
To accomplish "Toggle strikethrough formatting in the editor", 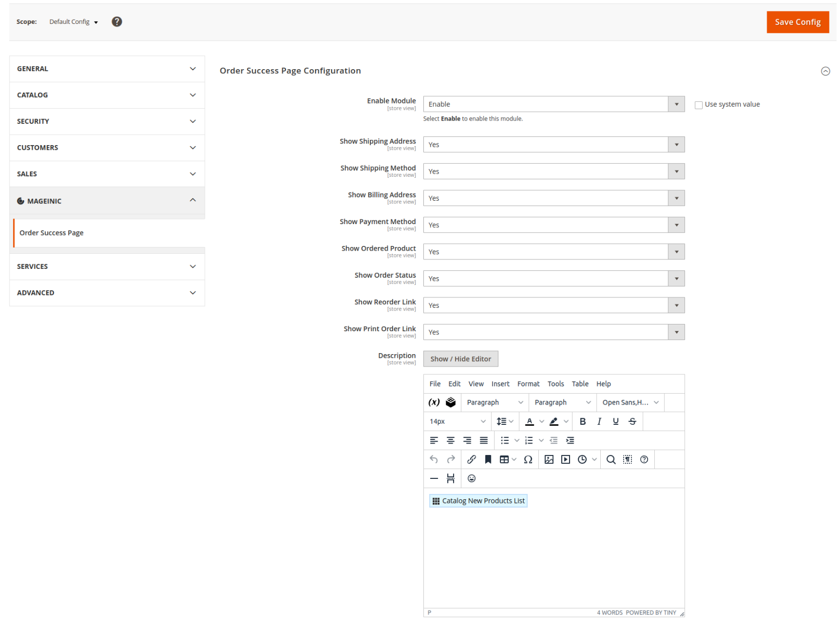I will [x=632, y=422].
